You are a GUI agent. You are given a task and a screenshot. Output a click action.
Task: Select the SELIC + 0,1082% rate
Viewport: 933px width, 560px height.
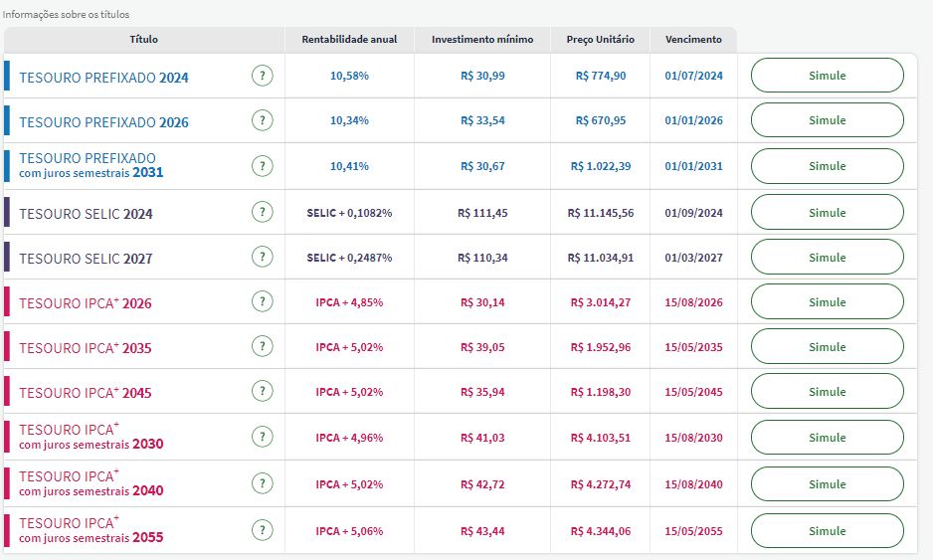pos(349,213)
